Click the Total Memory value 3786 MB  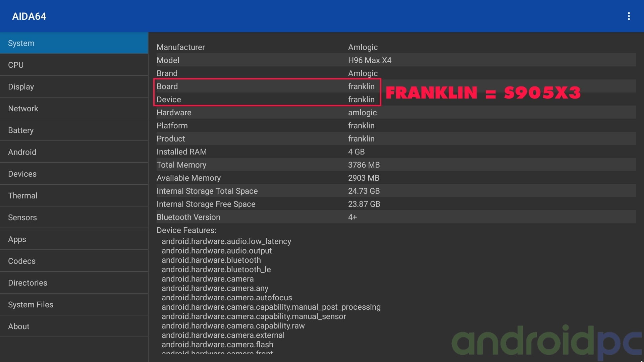pos(364,165)
